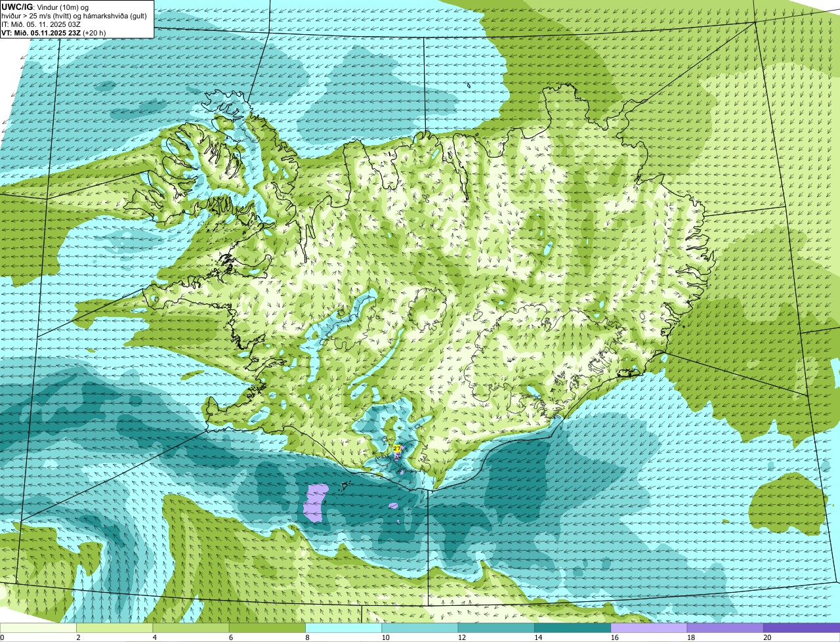Click the legend tick label 0
Viewport: 840px width, 642px height.
pyautogui.click(x=2, y=637)
